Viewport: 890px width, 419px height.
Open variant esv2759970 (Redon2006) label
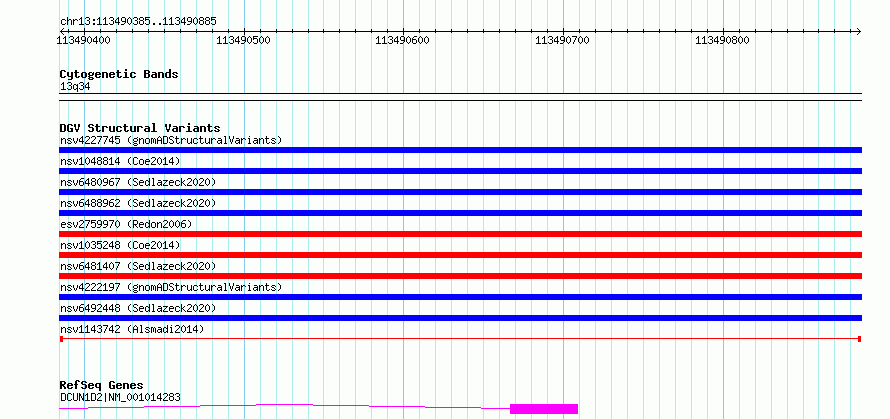click(x=126, y=224)
